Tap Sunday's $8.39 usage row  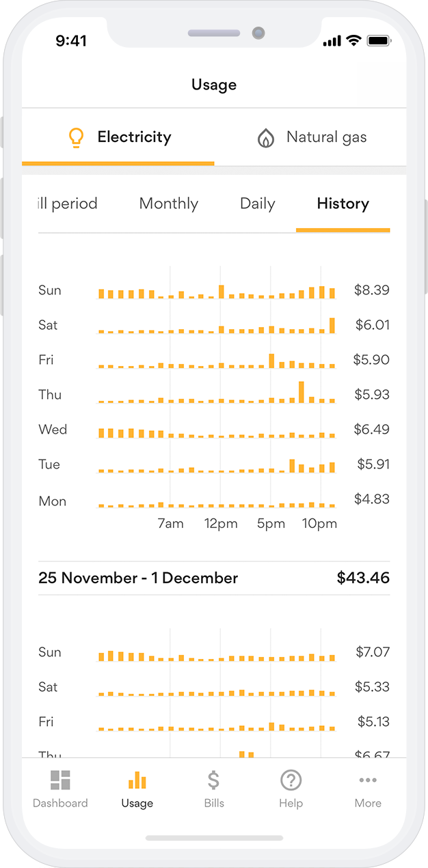click(214, 291)
